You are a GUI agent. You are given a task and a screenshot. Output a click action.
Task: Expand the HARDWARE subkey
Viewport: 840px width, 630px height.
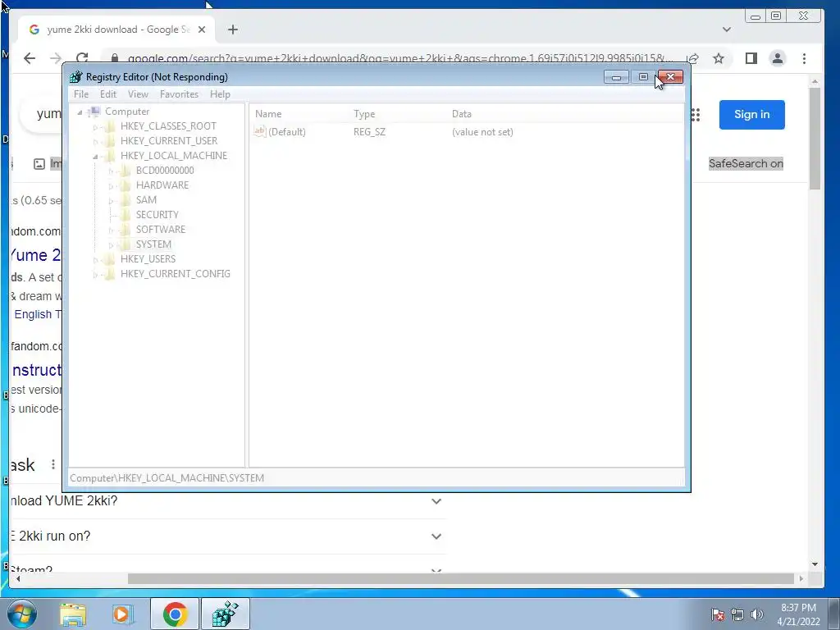tap(111, 186)
